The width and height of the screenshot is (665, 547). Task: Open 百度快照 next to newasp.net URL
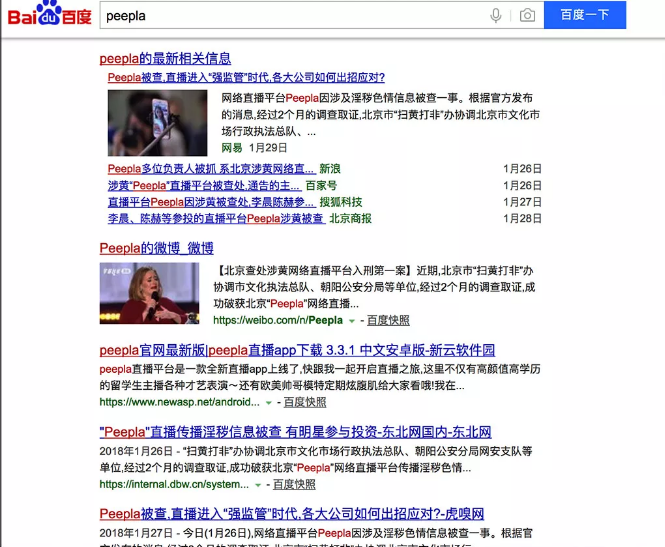coord(305,402)
